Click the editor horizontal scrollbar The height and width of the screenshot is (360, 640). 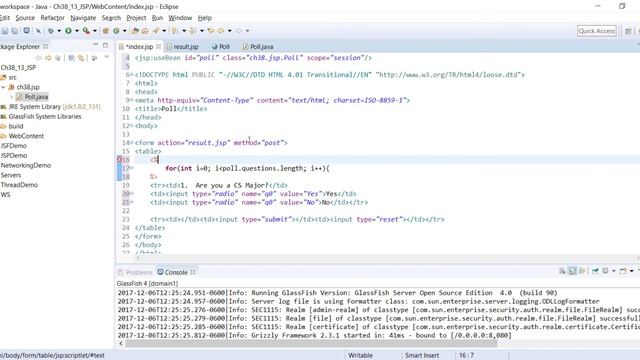coord(386,258)
